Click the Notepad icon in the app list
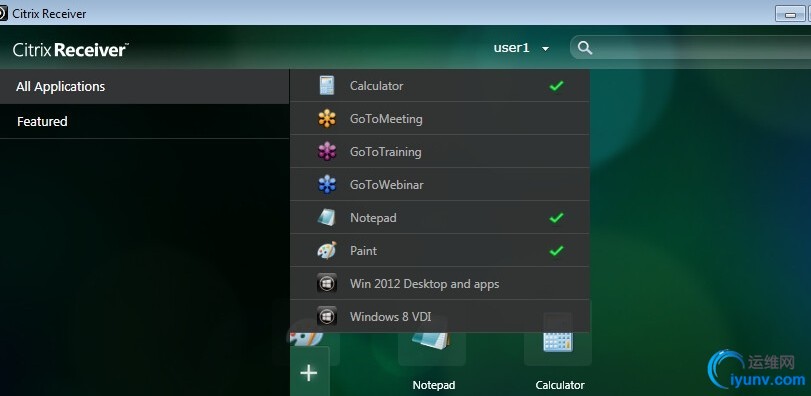The width and height of the screenshot is (811, 396). pyautogui.click(x=327, y=218)
